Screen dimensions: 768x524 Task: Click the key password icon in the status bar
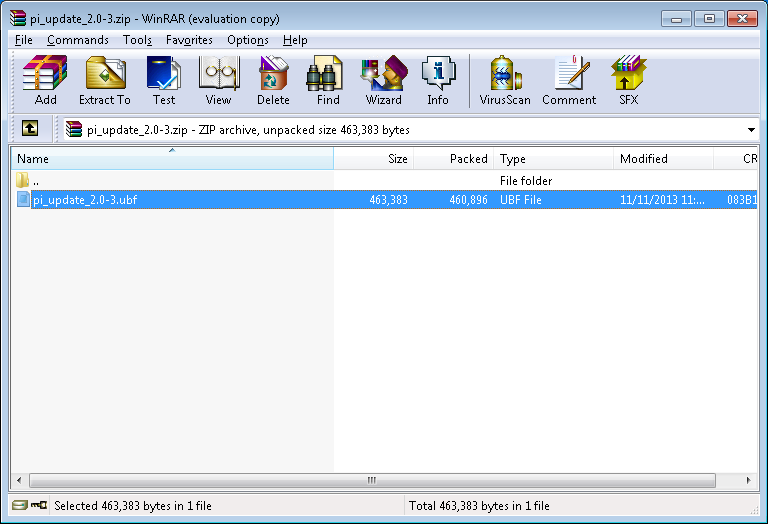tap(39, 505)
